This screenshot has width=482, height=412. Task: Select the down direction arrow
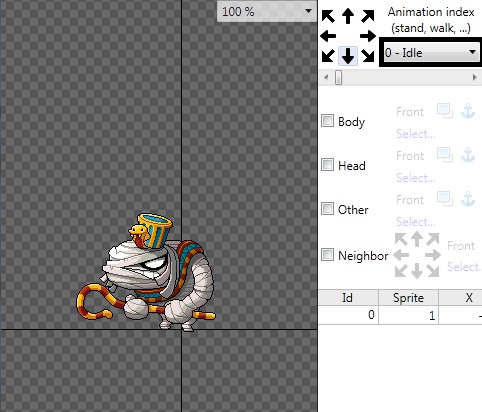[348, 56]
